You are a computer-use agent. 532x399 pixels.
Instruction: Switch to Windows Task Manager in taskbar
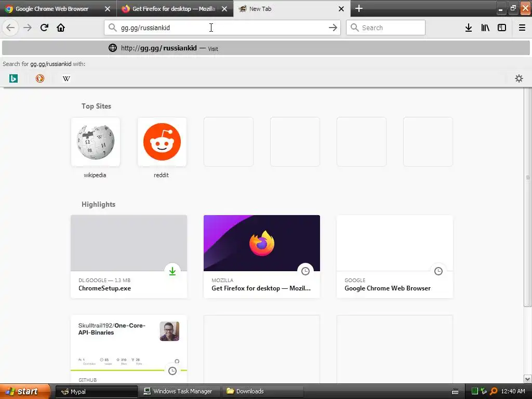pos(179,392)
